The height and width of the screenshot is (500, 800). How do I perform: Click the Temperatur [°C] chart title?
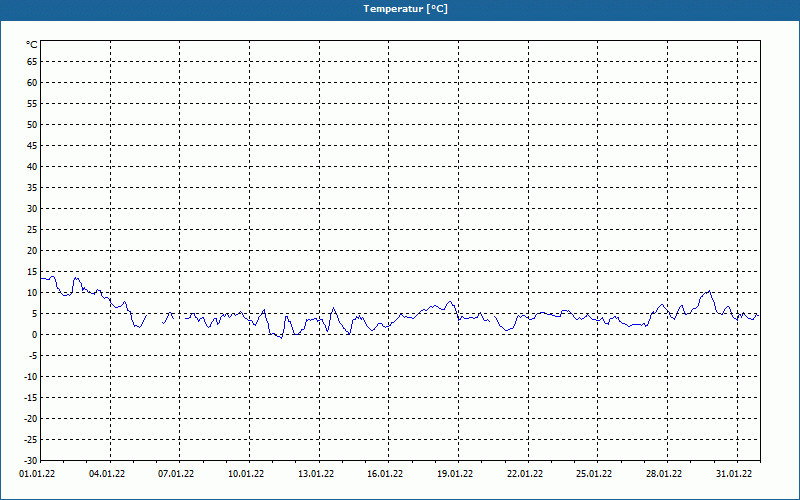[x=406, y=9]
